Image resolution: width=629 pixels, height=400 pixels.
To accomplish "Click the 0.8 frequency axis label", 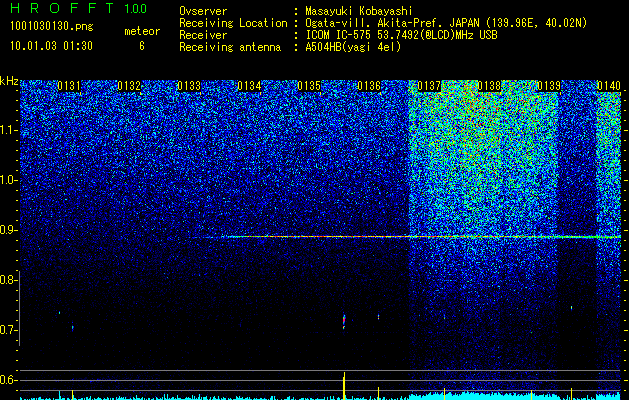I will click(x=8, y=280).
